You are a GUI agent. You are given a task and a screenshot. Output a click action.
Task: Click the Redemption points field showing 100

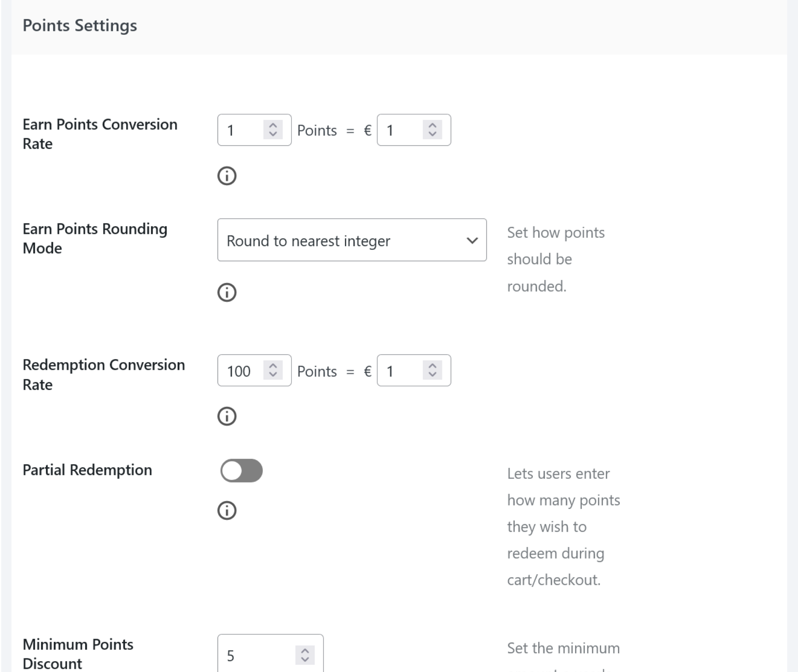[240, 371]
